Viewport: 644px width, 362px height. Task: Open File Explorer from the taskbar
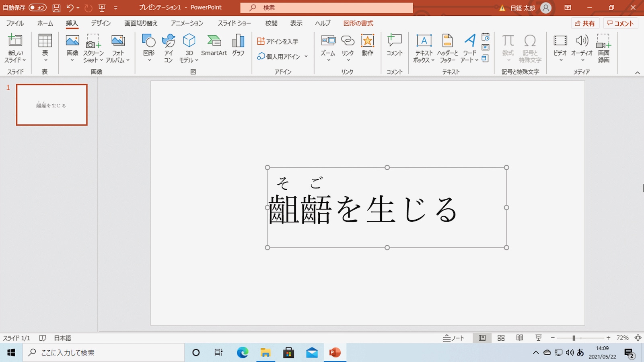pyautogui.click(x=265, y=353)
